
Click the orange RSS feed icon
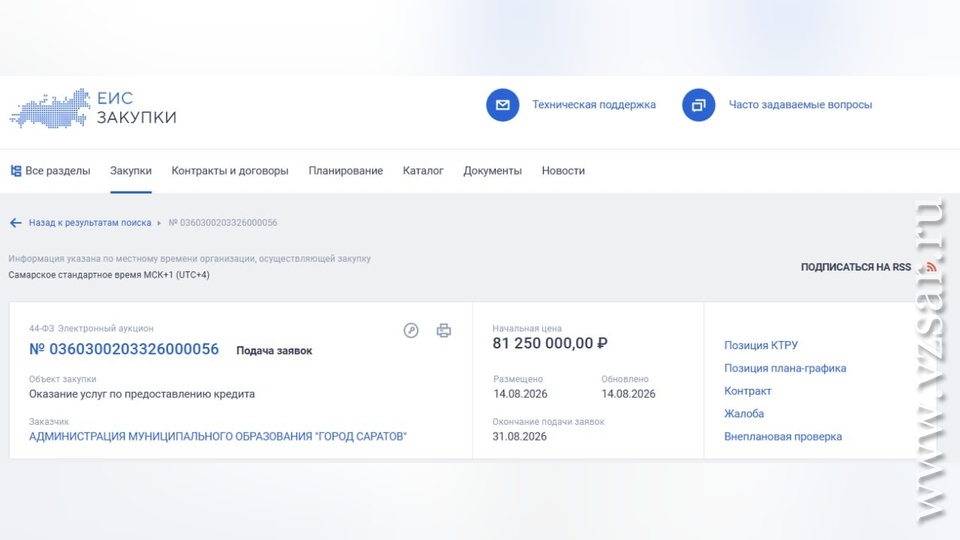931,267
